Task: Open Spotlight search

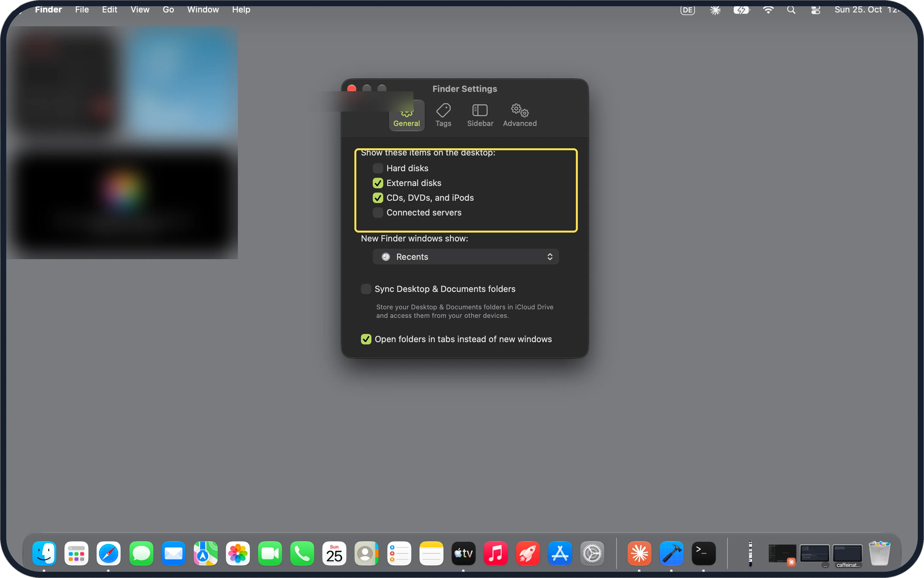Action: tap(791, 10)
